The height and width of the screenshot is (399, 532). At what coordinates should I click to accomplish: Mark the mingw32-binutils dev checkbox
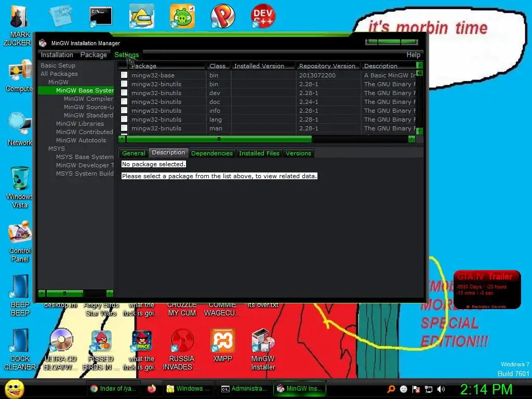point(124,92)
